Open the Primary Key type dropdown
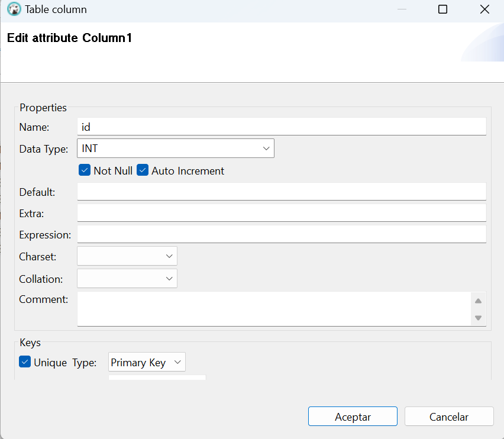504x439 pixels. (147, 362)
